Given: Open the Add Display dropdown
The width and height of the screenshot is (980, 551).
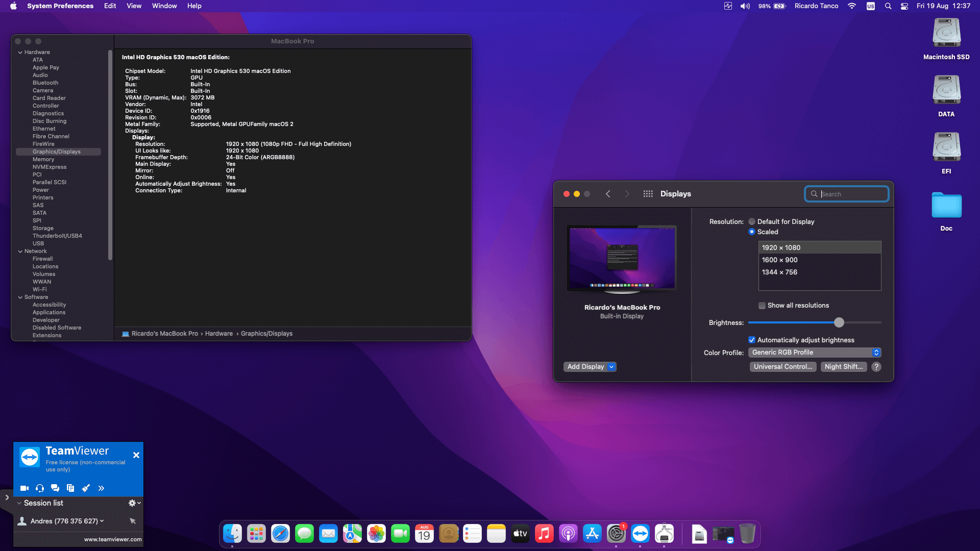Looking at the screenshot, I should (x=590, y=366).
